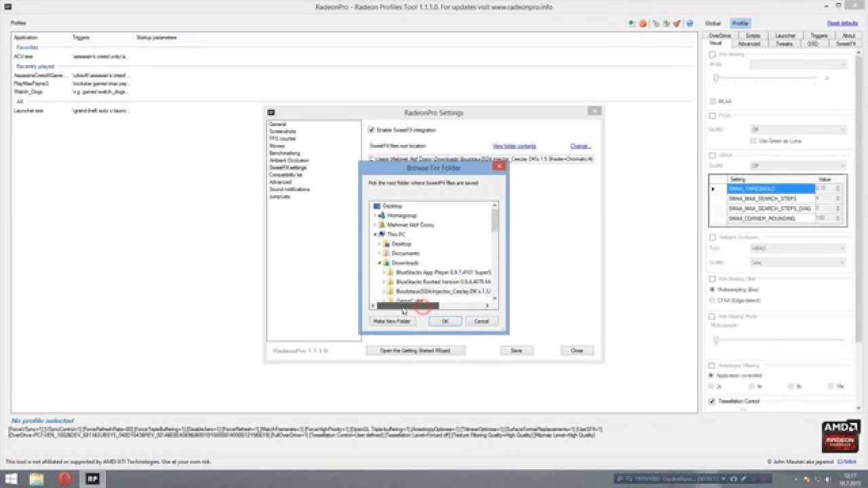868x488 pixels.
Task: Select BlueStacks App Player folder
Action: [x=443, y=272]
